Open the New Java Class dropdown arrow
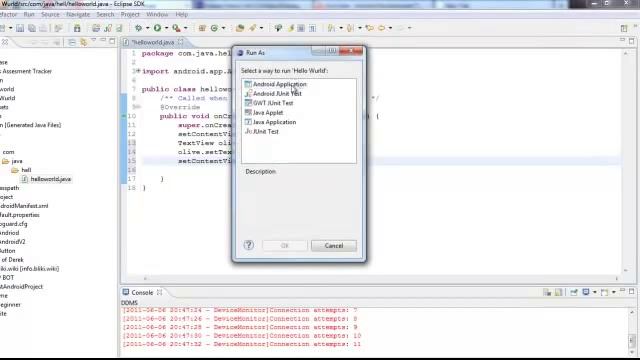The image size is (640, 360). [x=223, y=28]
